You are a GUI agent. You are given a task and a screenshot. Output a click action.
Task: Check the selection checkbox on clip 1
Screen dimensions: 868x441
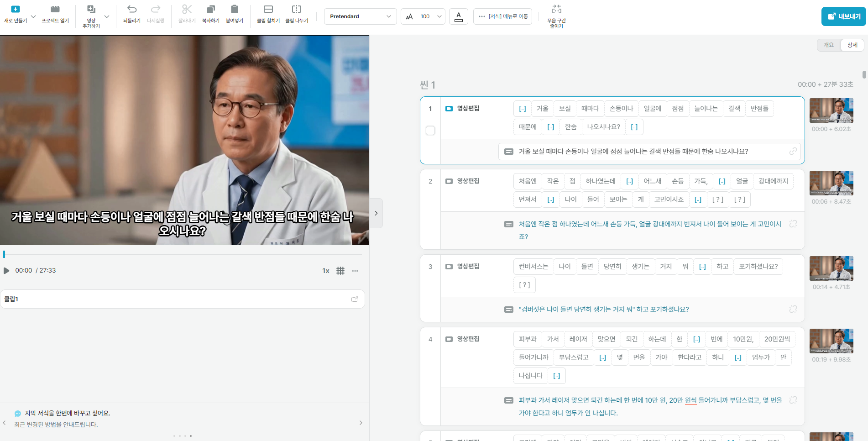430,130
